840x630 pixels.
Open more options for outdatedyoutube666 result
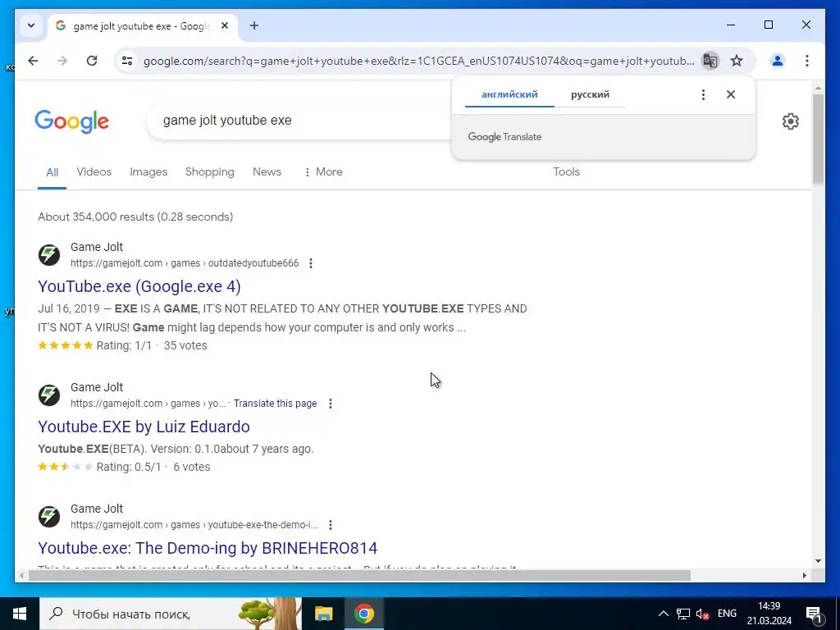pyautogui.click(x=311, y=263)
